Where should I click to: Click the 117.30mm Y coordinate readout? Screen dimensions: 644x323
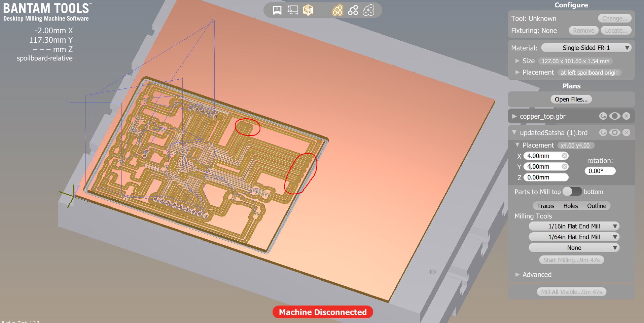pyautogui.click(x=51, y=40)
